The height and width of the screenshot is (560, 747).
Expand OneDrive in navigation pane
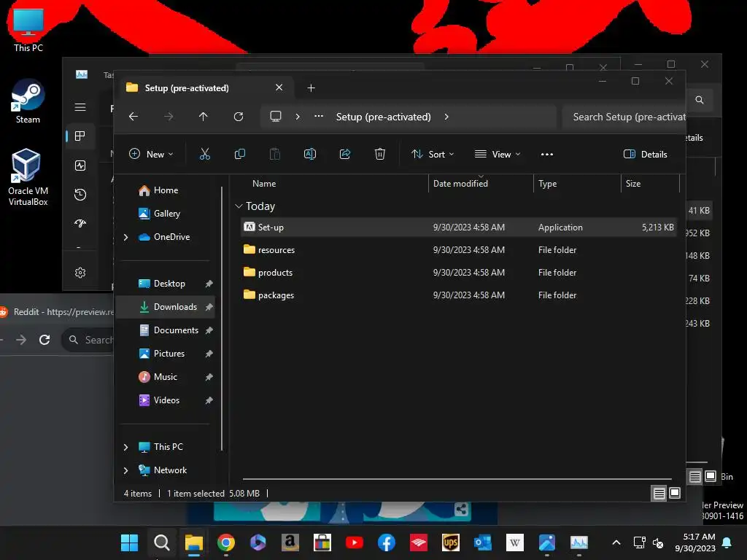[125, 237]
